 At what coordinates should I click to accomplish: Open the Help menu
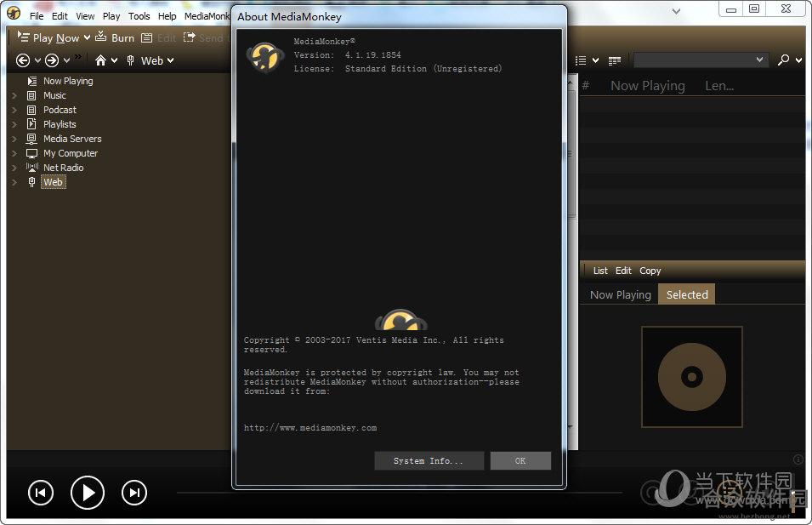click(x=167, y=16)
